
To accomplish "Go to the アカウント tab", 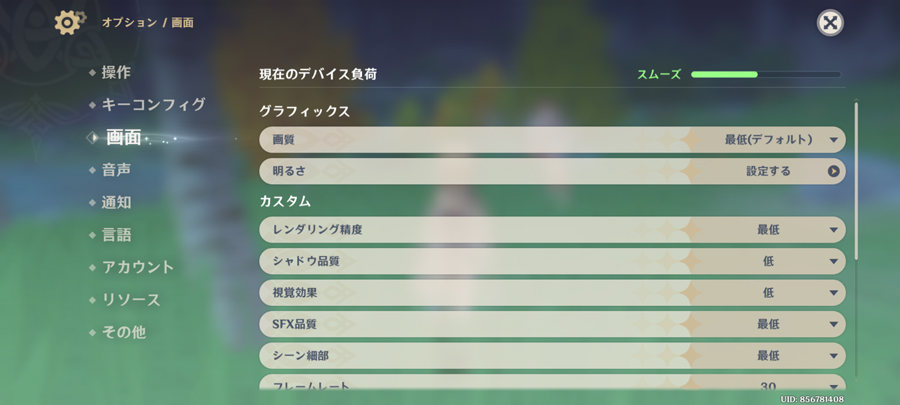I will click(x=138, y=267).
